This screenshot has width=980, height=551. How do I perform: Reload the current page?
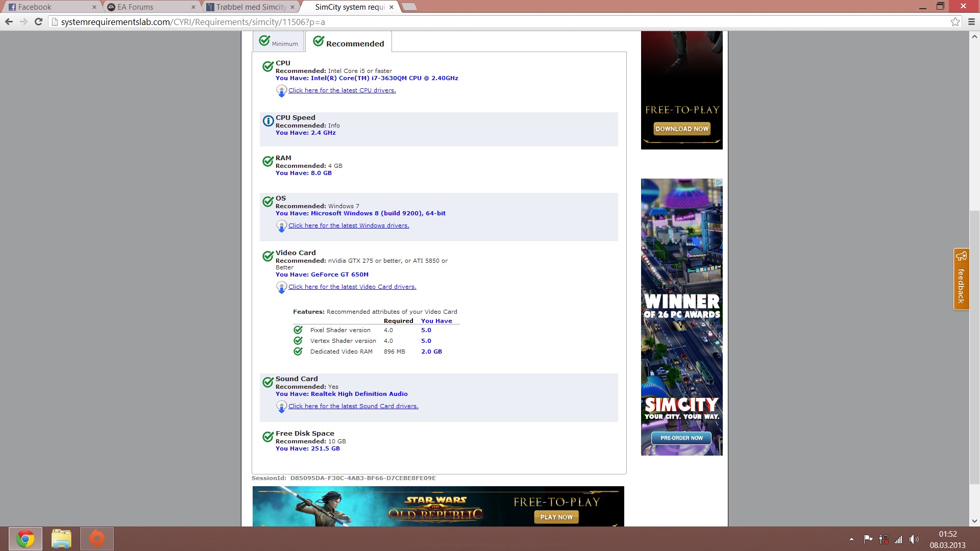(x=38, y=22)
